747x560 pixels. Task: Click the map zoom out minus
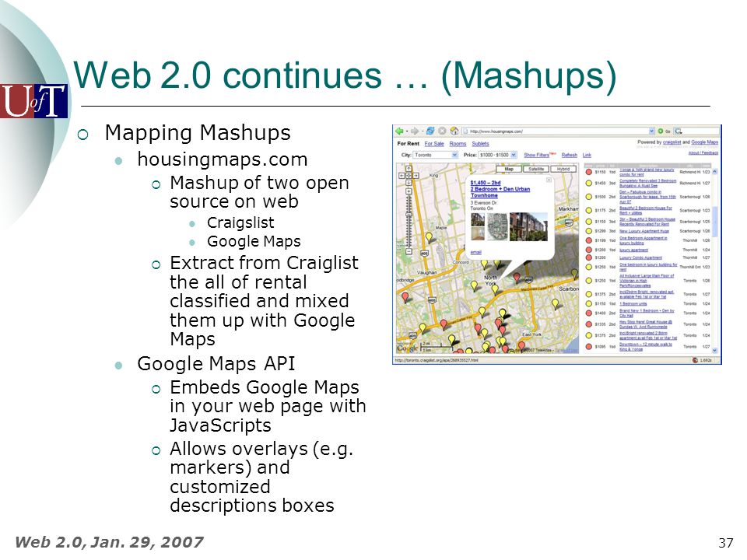pyautogui.click(x=409, y=251)
